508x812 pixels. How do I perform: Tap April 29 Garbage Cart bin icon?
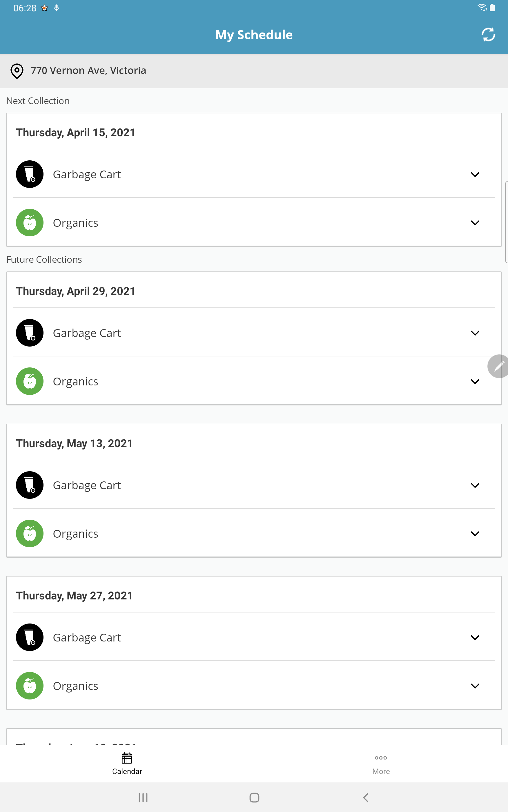click(30, 333)
